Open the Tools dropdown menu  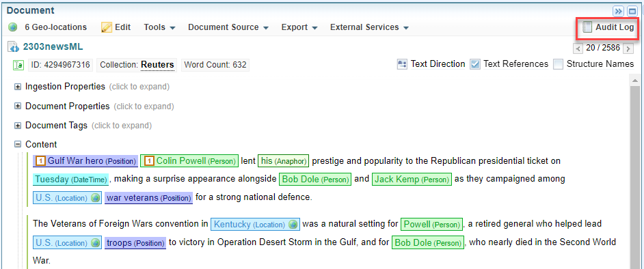pos(159,27)
